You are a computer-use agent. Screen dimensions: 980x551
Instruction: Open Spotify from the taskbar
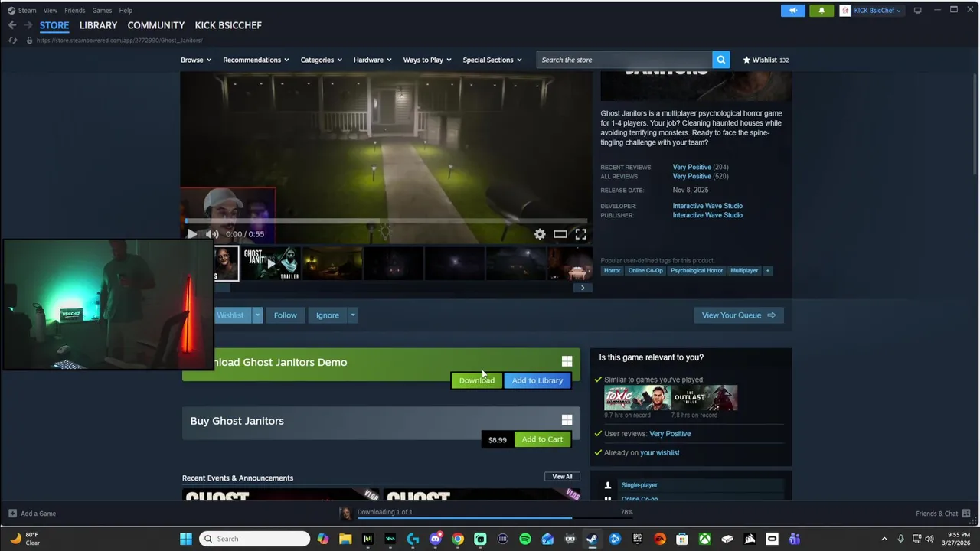[x=525, y=539]
